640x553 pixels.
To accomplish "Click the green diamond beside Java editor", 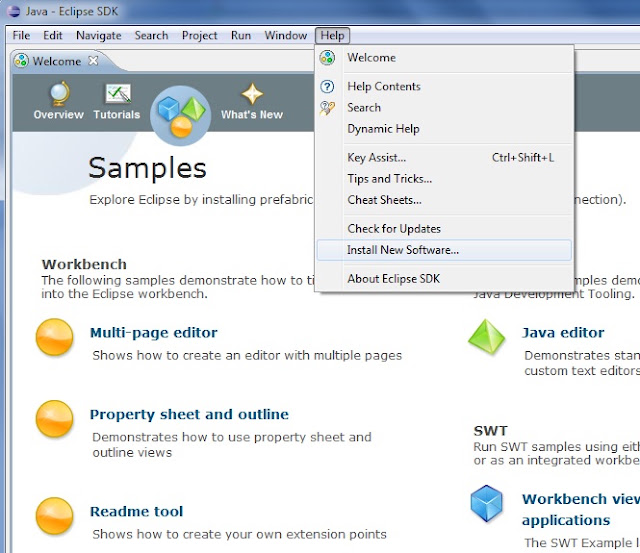I will pos(486,337).
